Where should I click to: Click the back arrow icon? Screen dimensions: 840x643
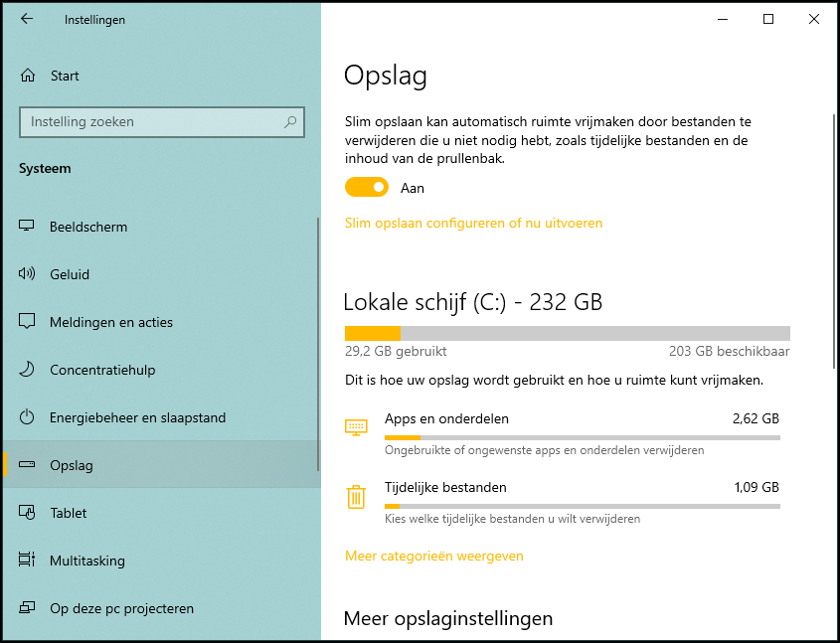pos(26,19)
